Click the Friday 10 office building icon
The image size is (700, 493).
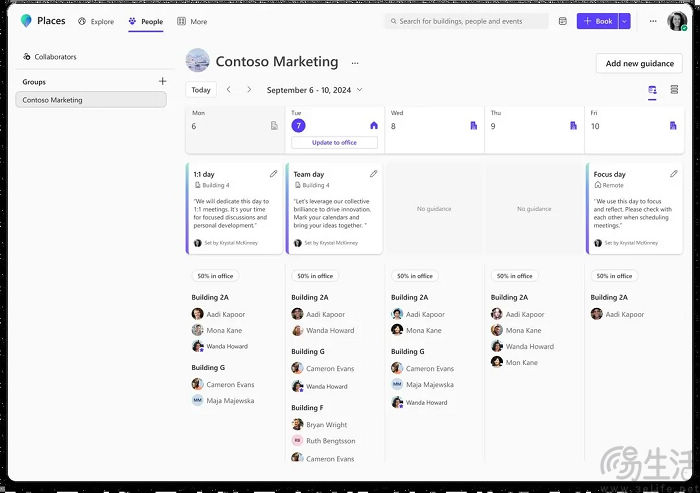tap(673, 125)
